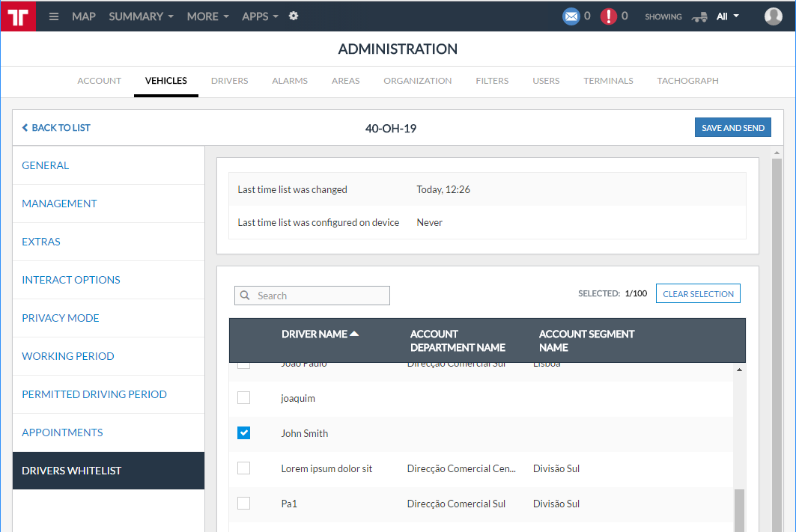Viewport: 796px width, 532px height.
Task: Click the vehicle icon next to Showing
Action: [699, 16]
